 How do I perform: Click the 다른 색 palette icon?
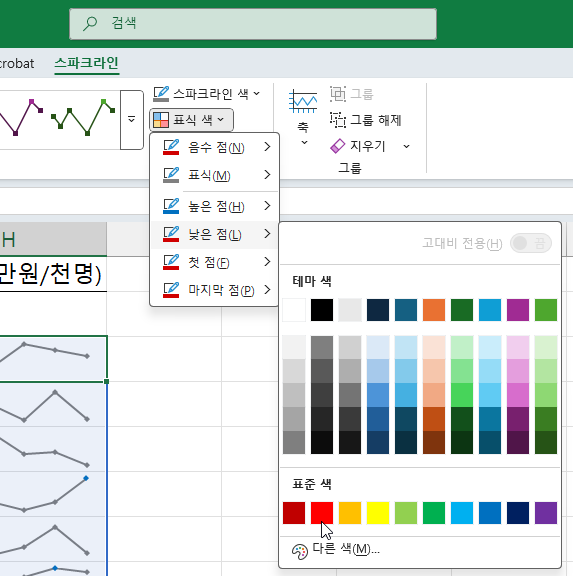[x=300, y=551]
